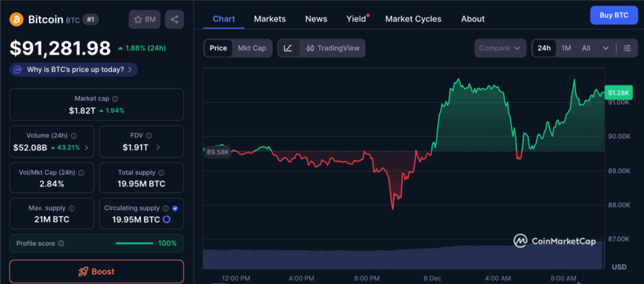
Task: Click the Circulating supply verified badge
Action: click(x=175, y=208)
